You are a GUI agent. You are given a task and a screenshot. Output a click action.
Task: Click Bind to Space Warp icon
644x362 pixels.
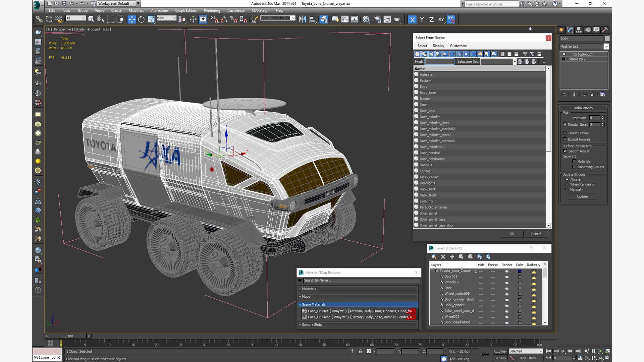point(59,19)
